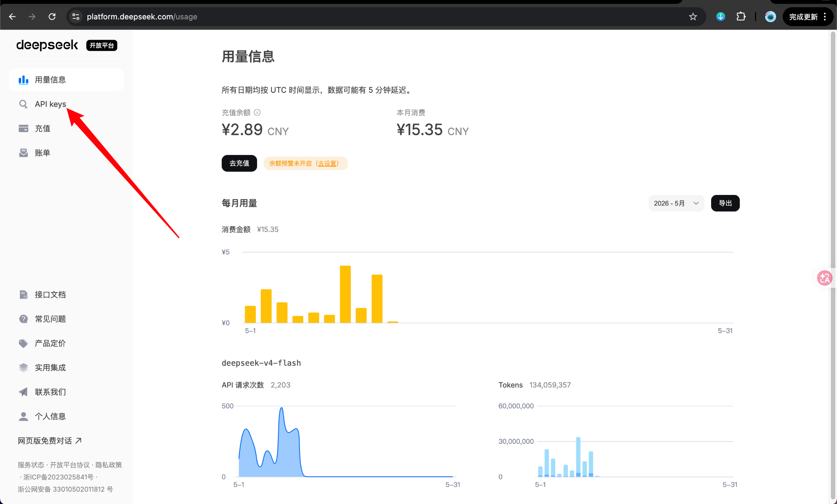Click the info icon beside 充值余额
The height and width of the screenshot is (504, 837).
(x=257, y=112)
